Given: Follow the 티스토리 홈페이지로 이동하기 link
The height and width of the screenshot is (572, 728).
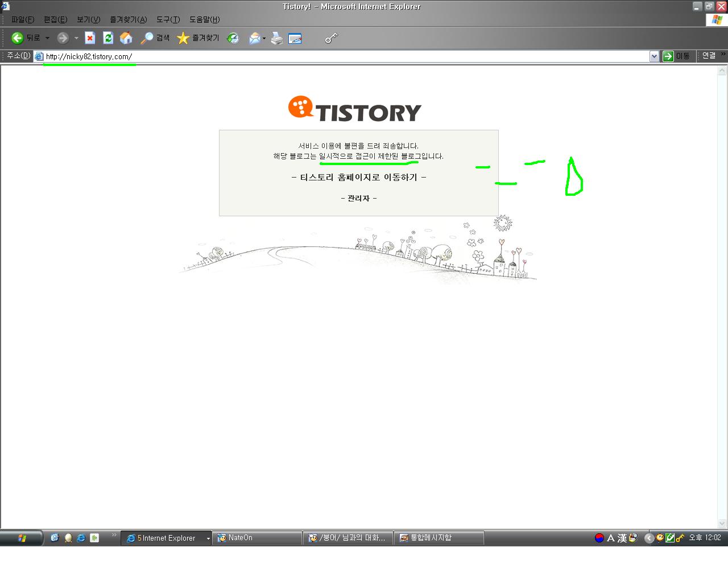Looking at the screenshot, I should pos(359,177).
